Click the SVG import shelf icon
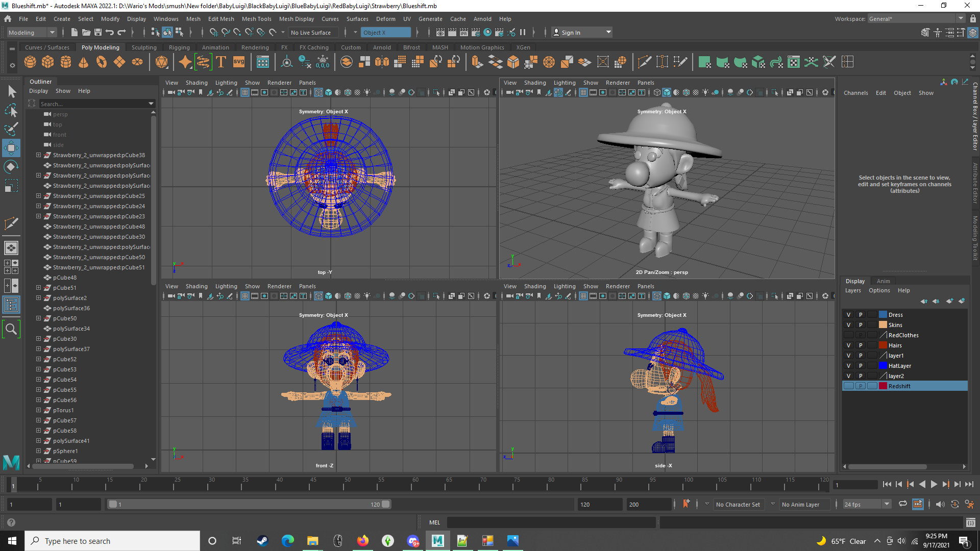The height and width of the screenshot is (551, 980). [x=239, y=62]
